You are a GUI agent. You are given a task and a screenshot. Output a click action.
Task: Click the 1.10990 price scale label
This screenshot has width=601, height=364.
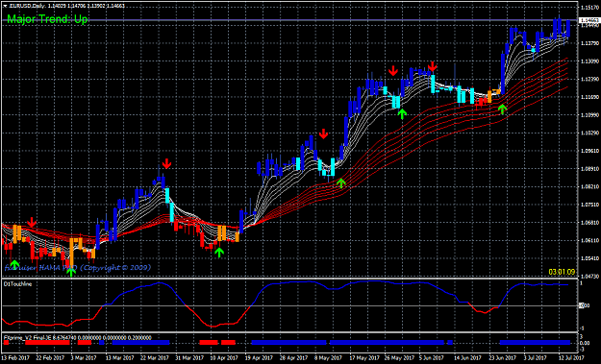point(589,115)
